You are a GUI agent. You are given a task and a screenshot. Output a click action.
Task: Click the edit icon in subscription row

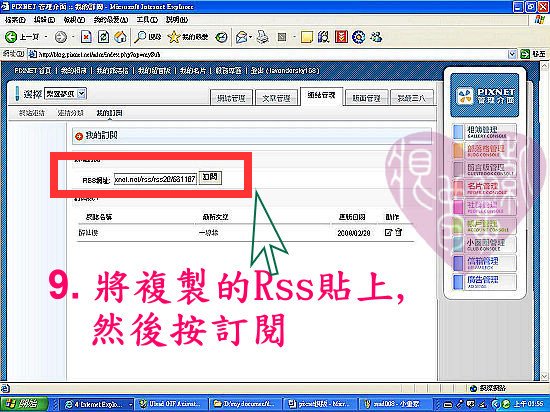click(388, 232)
